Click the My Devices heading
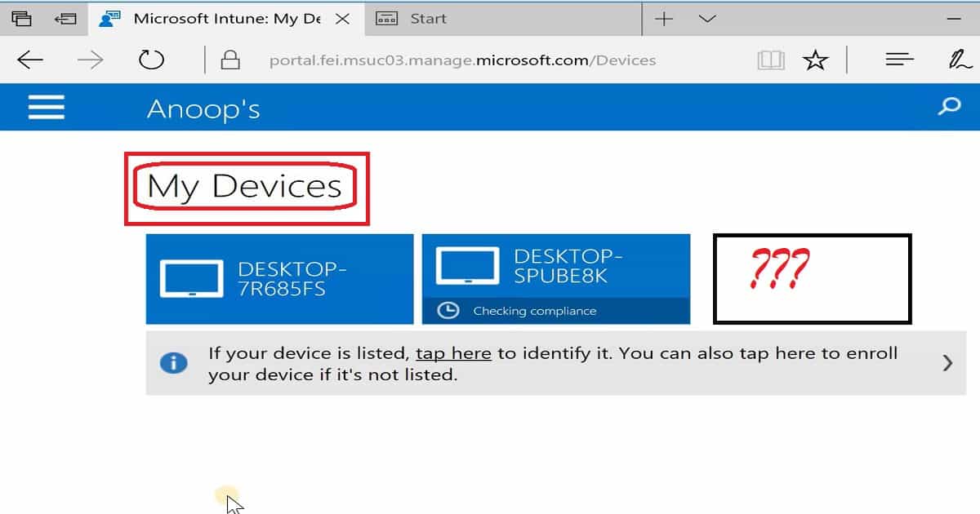980x514 pixels. point(244,187)
